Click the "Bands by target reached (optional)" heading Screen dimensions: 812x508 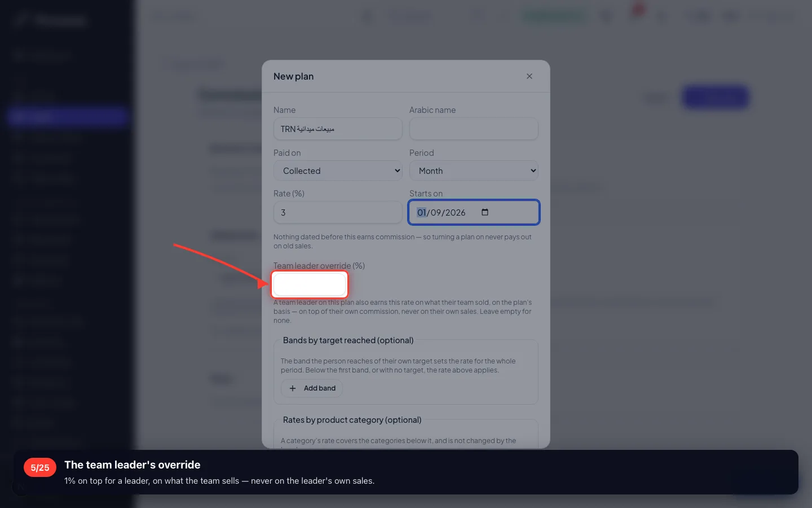(348, 340)
